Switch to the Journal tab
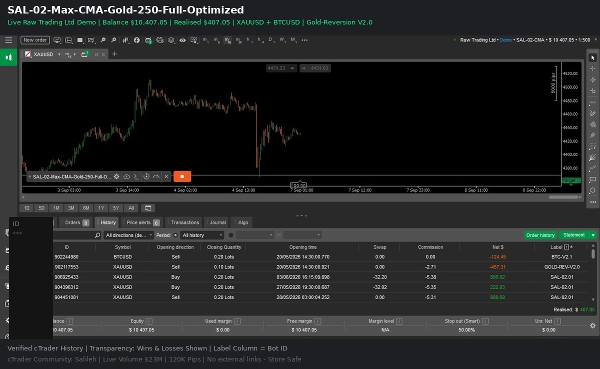This screenshot has width=600, height=369. pos(217,222)
